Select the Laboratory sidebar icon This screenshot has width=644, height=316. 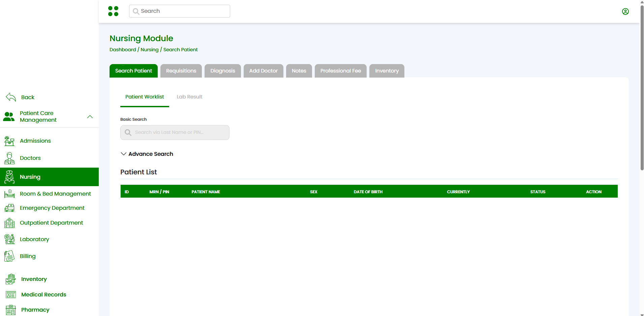pos(9,239)
